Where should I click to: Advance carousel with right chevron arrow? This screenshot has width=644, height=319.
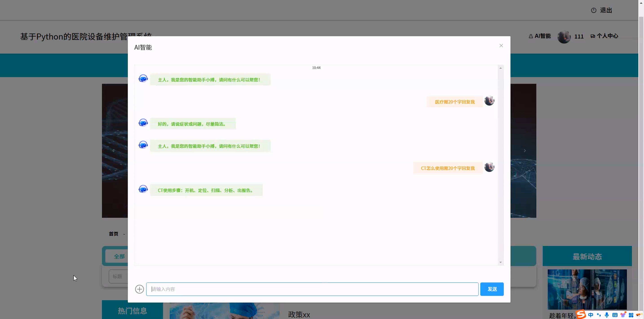(525, 151)
